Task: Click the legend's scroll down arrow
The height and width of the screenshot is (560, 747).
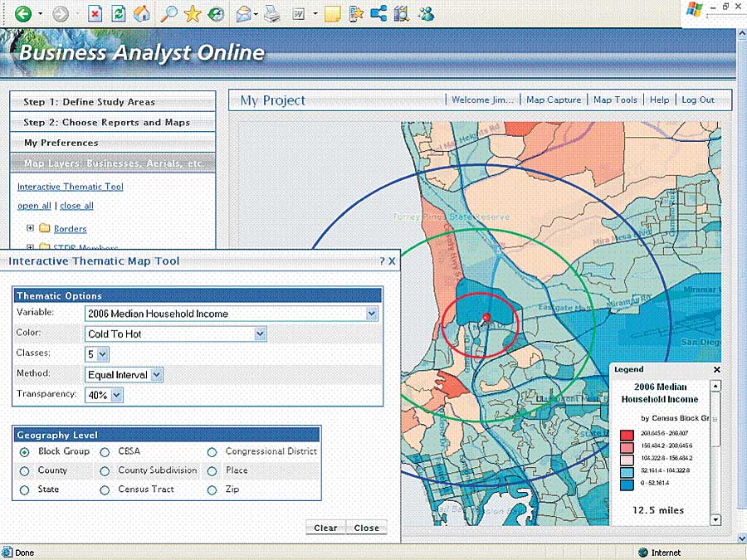Action: (x=715, y=519)
